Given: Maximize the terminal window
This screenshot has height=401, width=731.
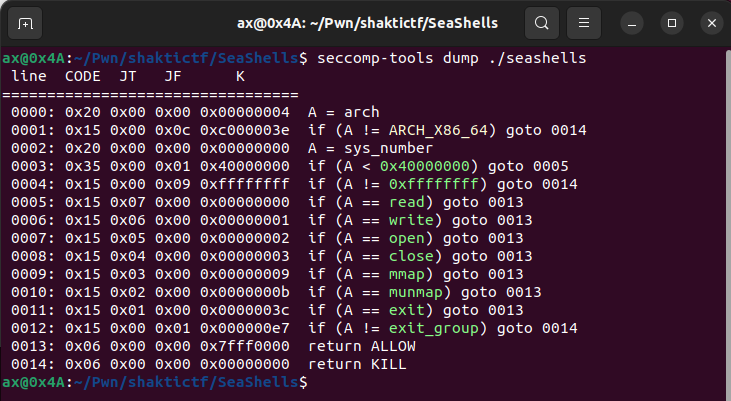Looking at the screenshot, I should click(671, 22).
